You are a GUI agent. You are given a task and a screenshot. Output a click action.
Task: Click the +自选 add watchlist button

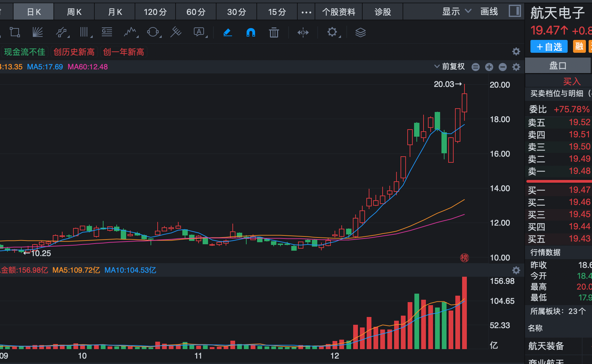click(549, 47)
